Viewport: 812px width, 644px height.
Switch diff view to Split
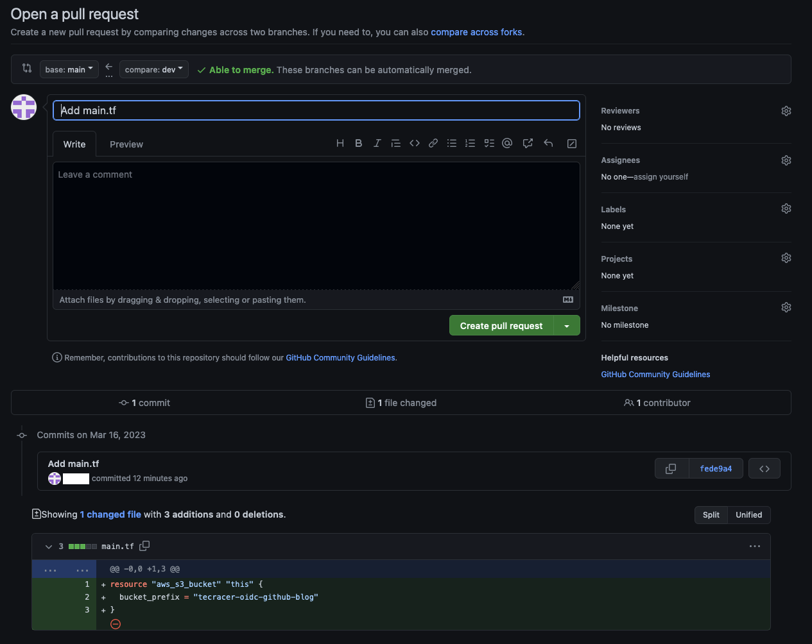click(711, 514)
